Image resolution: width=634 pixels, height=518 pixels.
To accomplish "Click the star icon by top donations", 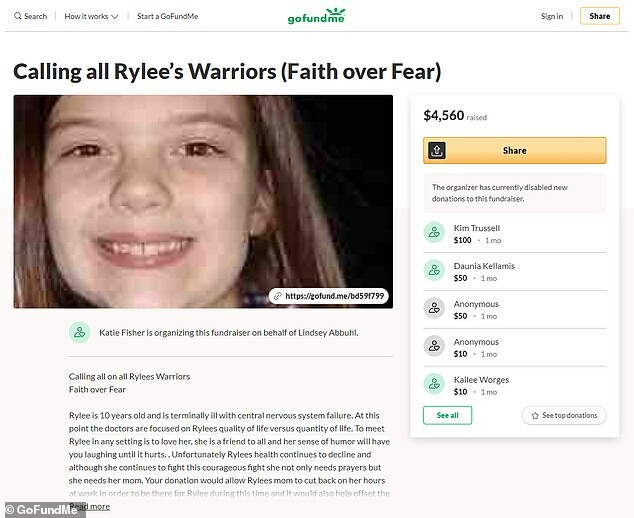I will tap(535, 416).
